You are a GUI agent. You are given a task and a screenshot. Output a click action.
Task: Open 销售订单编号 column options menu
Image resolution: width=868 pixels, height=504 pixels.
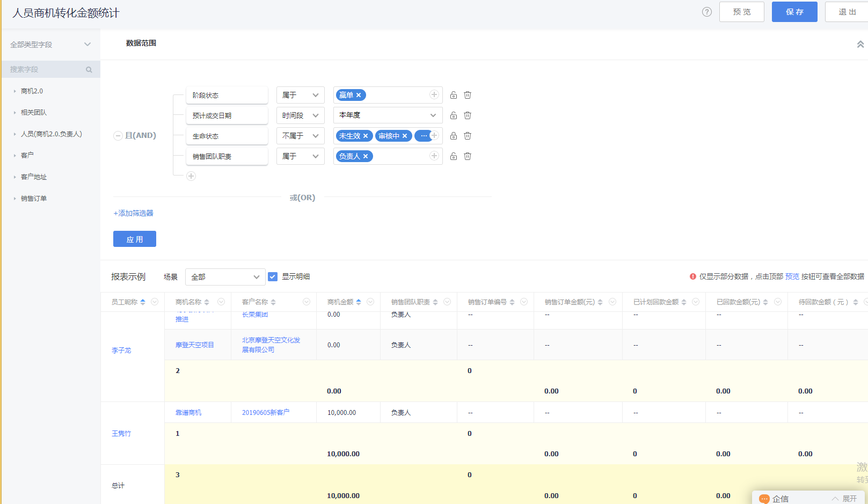coord(524,302)
